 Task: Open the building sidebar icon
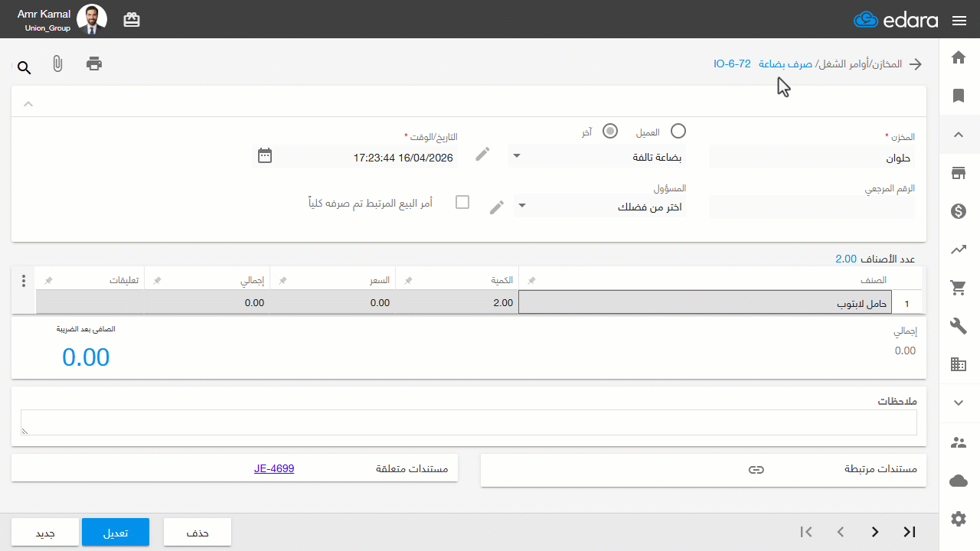[x=959, y=364]
